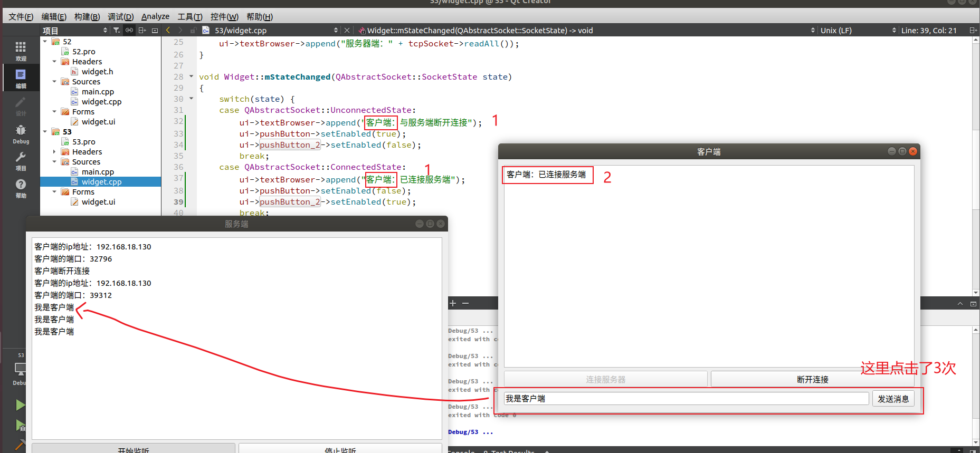Toggle synchronize with editor link icon
The image size is (980, 453).
coord(129,31)
